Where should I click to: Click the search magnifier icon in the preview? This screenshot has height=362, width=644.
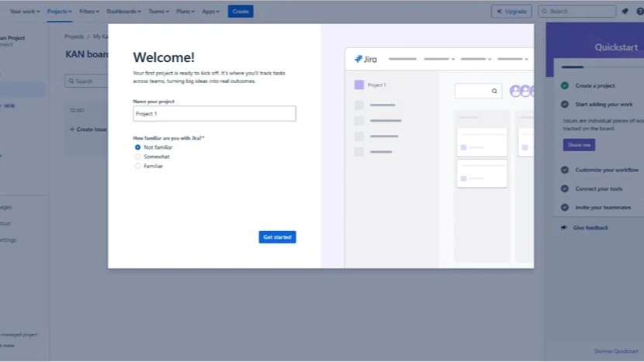coord(494,91)
